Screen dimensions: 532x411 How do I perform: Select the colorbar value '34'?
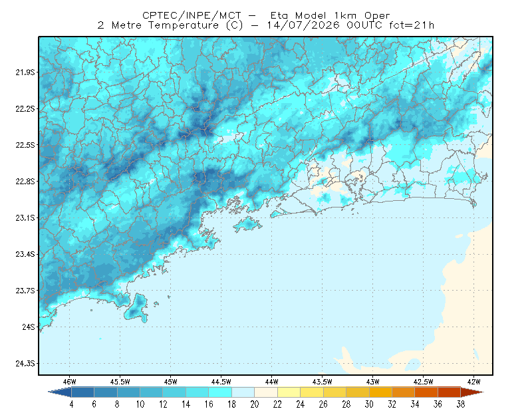[415, 404]
